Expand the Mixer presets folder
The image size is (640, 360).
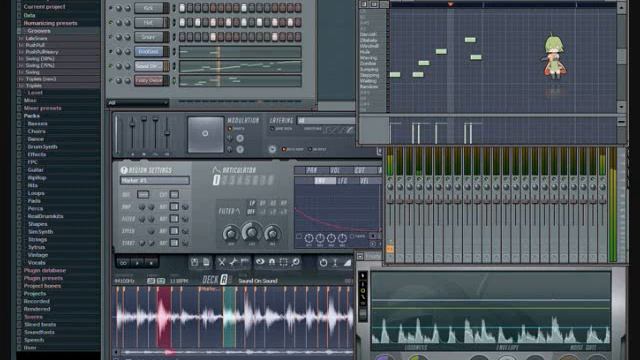click(x=42, y=108)
